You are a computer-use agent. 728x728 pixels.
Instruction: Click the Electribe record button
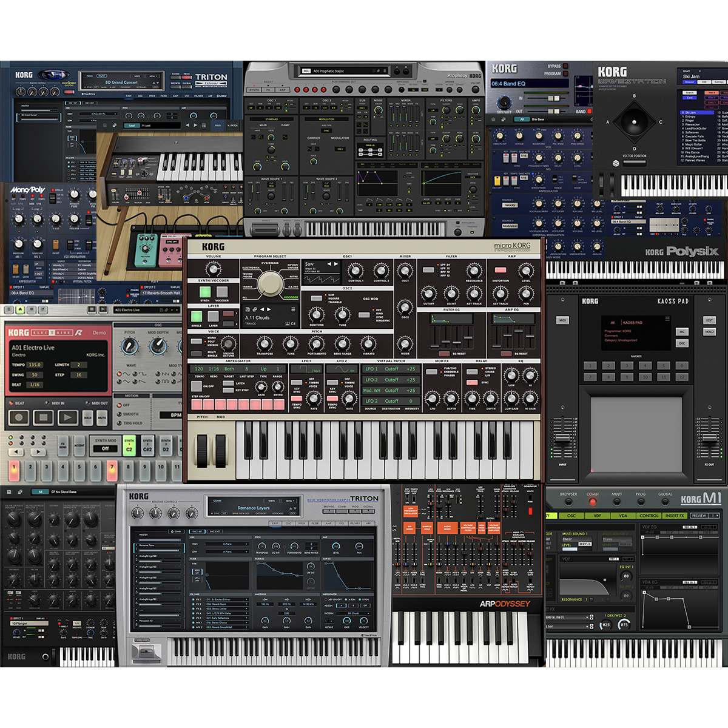[19, 417]
